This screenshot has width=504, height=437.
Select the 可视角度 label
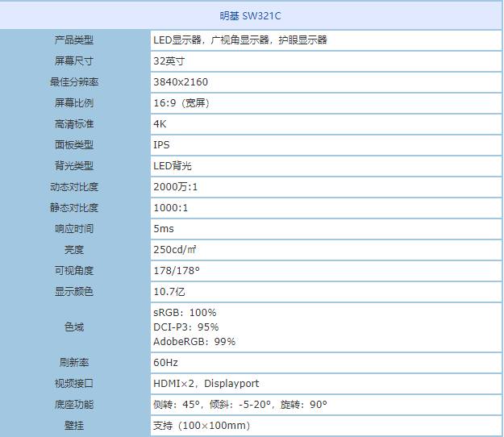[x=74, y=271]
